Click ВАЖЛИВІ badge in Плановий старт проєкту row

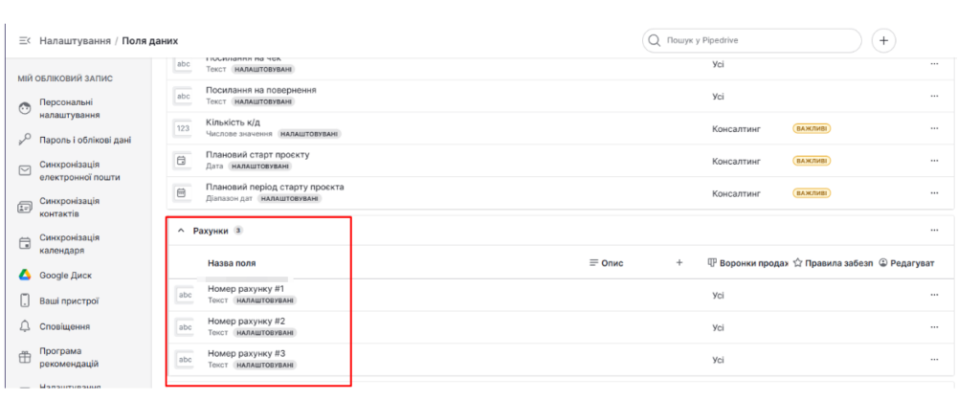click(x=812, y=162)
